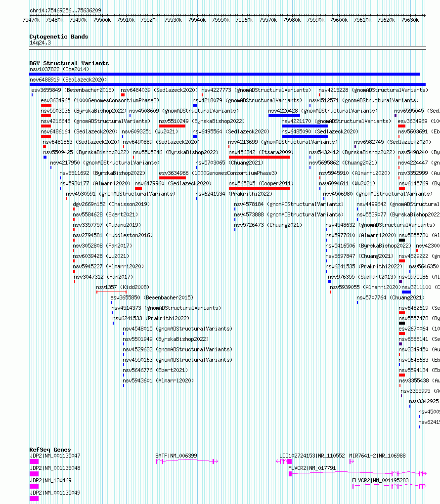
Task: Select nsv4578184 gnomAD variant label
Action: click(x=289, y=204)
